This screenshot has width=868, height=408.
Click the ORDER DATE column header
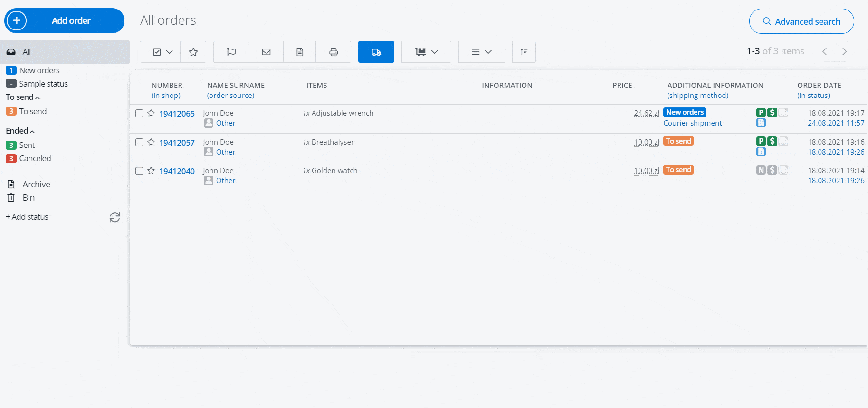point(819,86)
